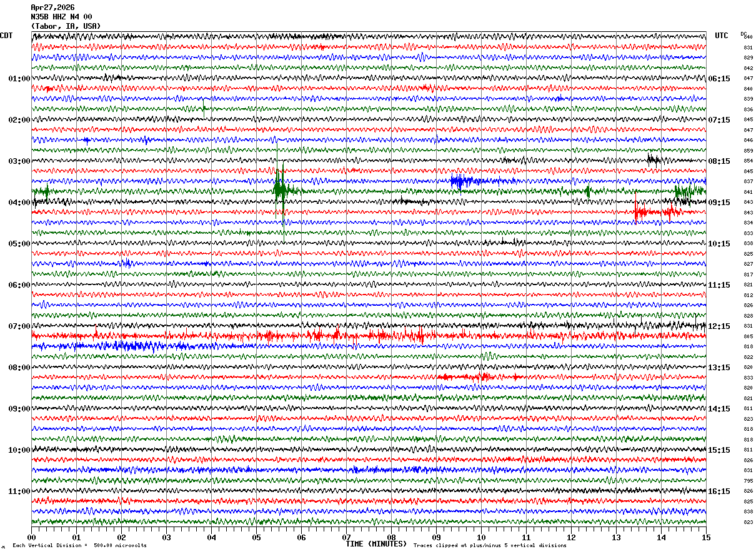Select the 12:15 UTC time label
The image size is (756, 554).
(719, 326)
